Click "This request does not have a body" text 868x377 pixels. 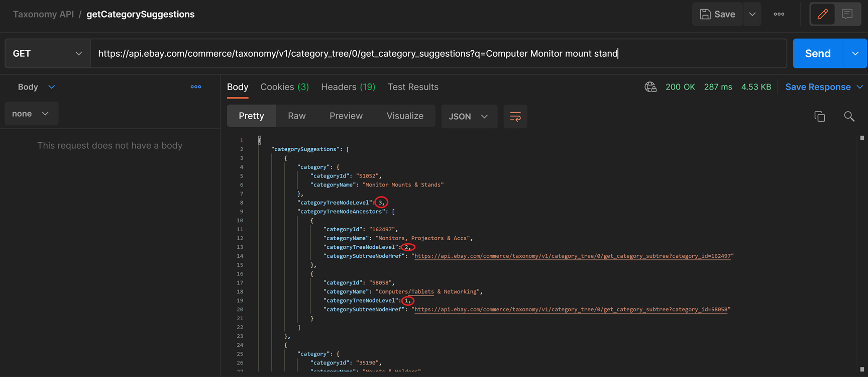pyautogui.click(x=110, y=145)
